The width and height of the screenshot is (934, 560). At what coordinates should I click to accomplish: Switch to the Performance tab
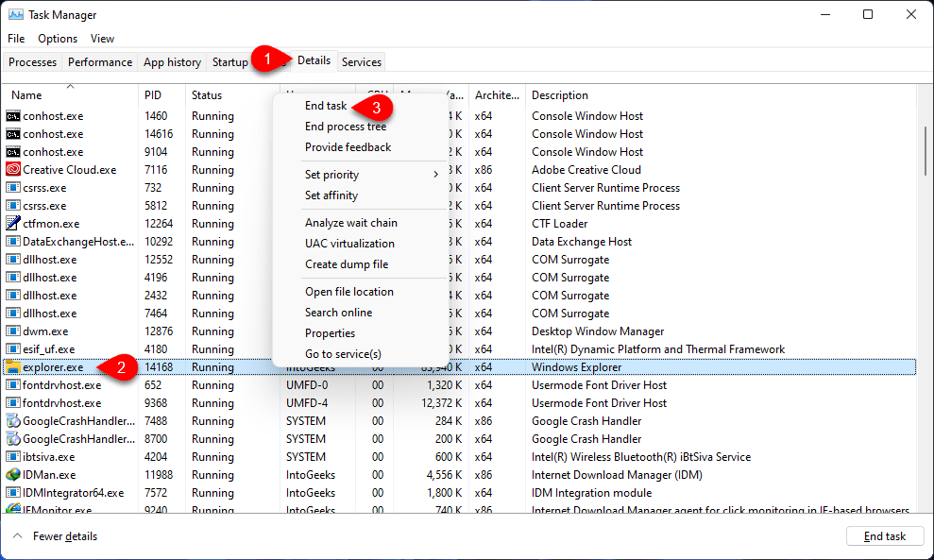100,62
